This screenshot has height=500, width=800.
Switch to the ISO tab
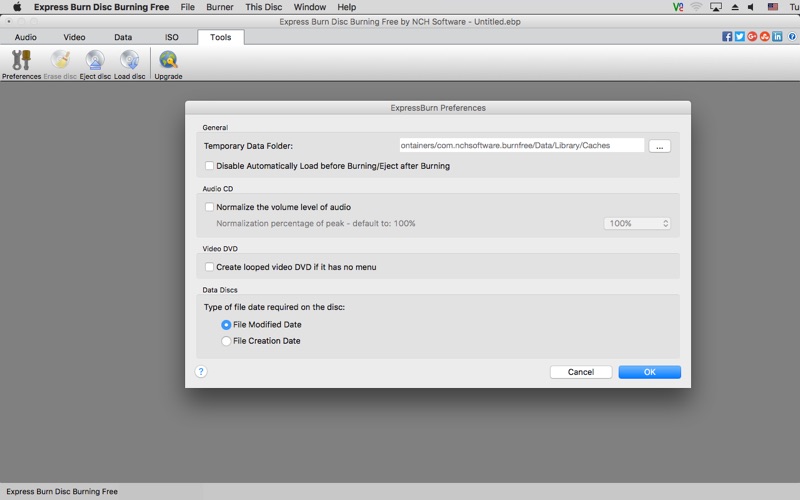(171, 37)
